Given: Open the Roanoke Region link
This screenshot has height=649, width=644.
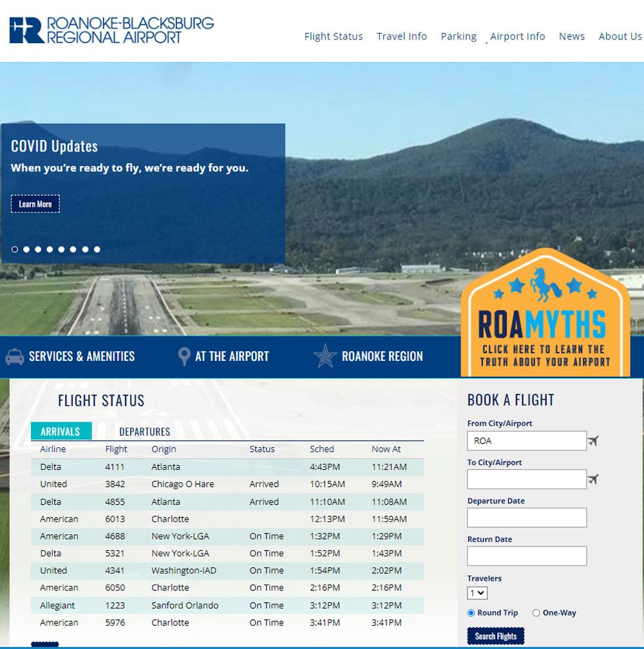Looking at the screenshot, I should [x=382, y=356].
